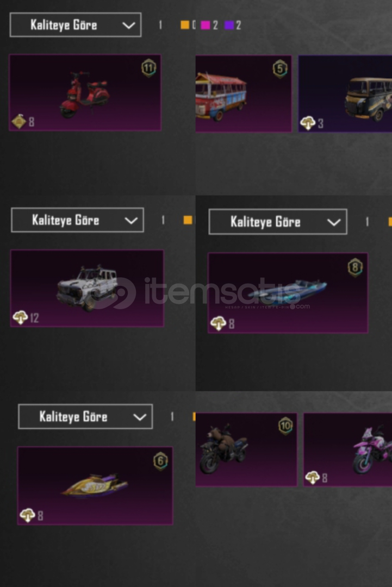
Task: Click the gold diamond icon on scooter card
Action: (18, 121)
